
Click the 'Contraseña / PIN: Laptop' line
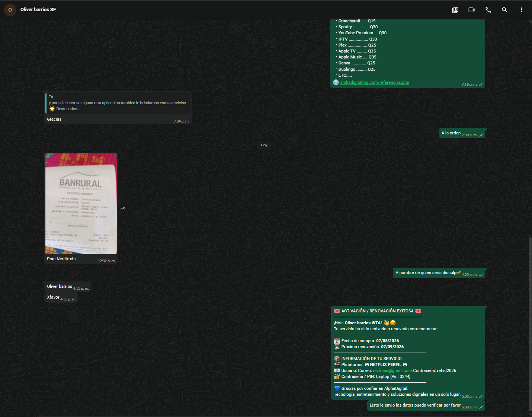tap(372, 376)
